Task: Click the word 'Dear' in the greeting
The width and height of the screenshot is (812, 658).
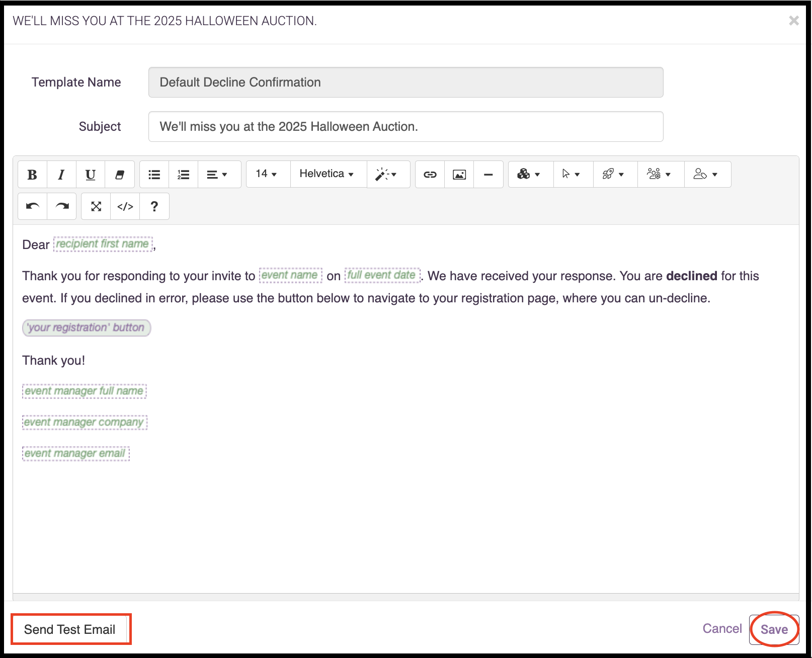Action: tap(36, 245)
